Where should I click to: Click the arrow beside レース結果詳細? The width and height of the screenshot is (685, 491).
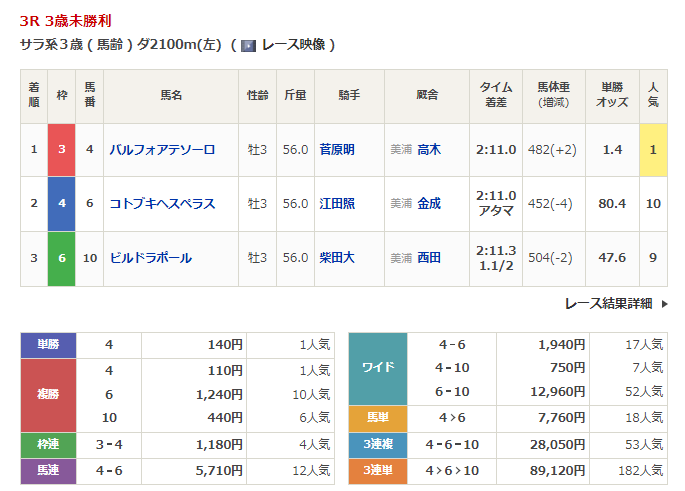665,303
